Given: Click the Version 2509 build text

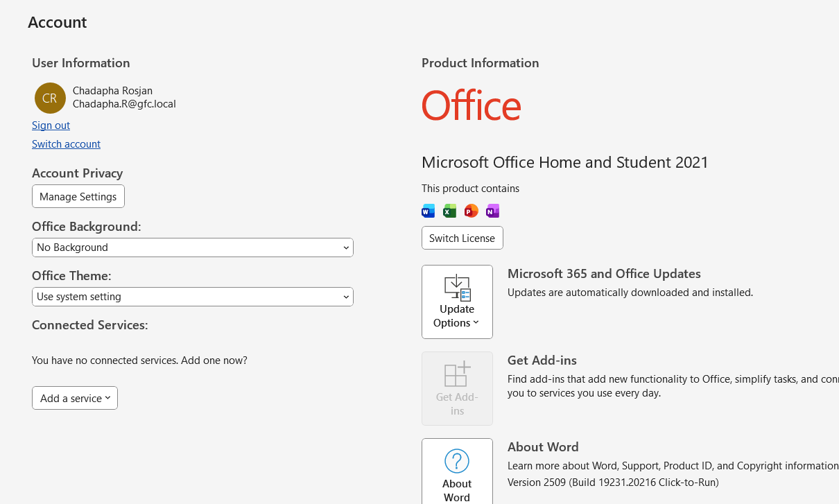Looking at the screenshot, I should [x=612, y=482].
